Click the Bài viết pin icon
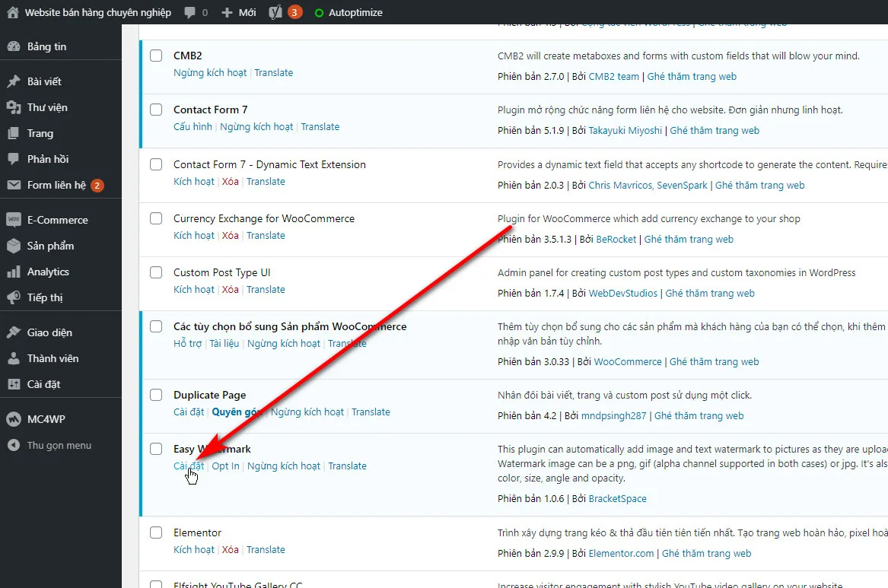Image resolution: width=888 pixels, height=588 pixels. coord(14,81)
